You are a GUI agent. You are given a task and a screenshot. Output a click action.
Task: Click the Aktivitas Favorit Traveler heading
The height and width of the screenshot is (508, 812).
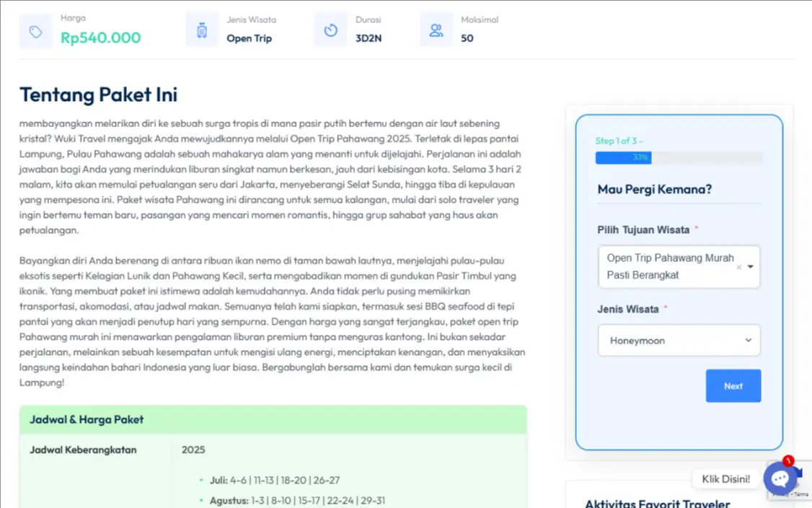pos(657,503)
